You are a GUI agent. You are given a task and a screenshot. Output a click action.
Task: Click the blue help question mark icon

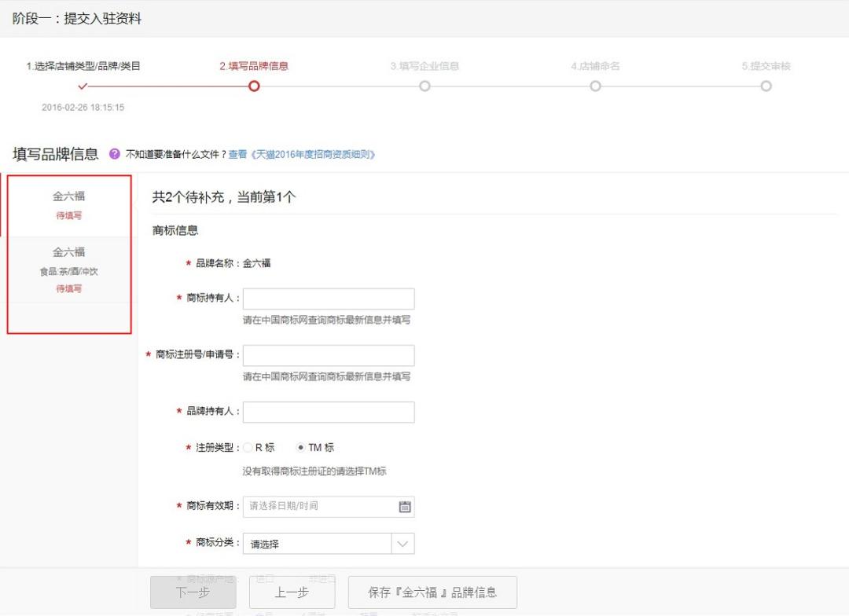click(115, 154)
